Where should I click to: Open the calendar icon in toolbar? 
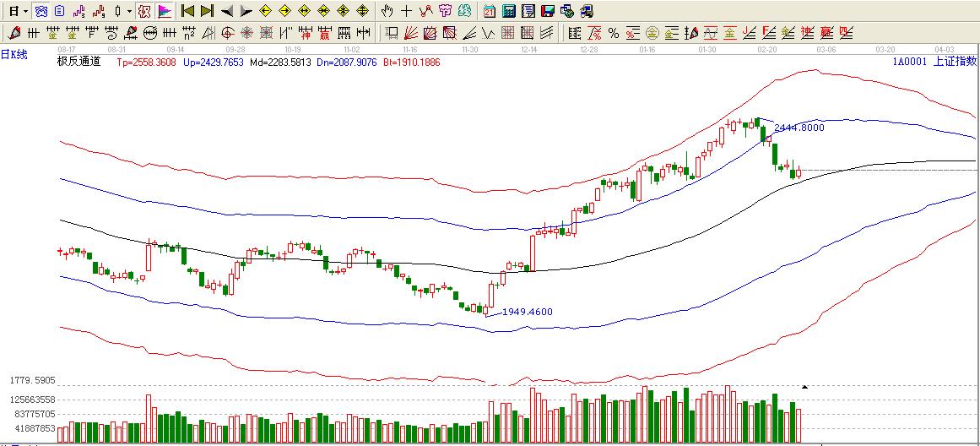pyautogui.click(x=490, y=11)
